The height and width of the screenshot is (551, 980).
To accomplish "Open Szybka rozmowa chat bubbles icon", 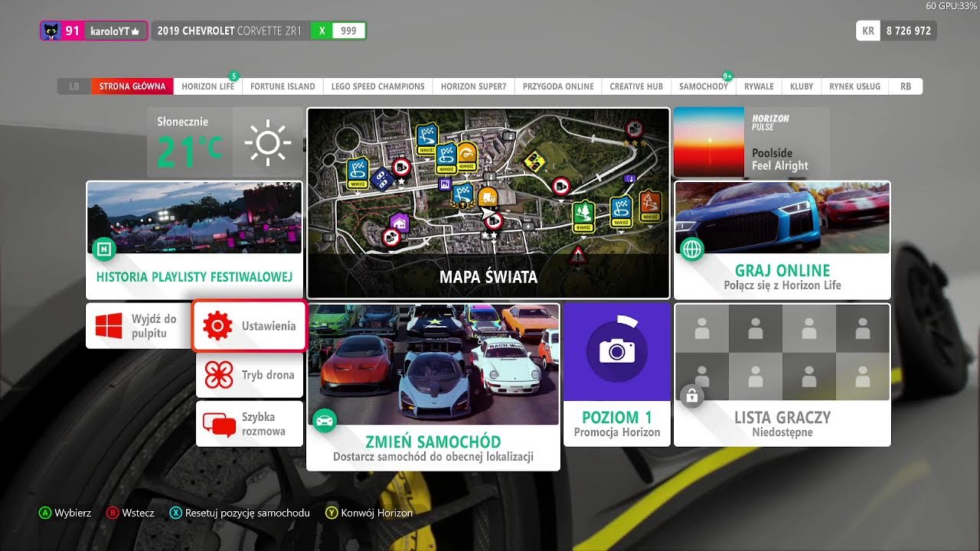I will [x=218, y=424].
